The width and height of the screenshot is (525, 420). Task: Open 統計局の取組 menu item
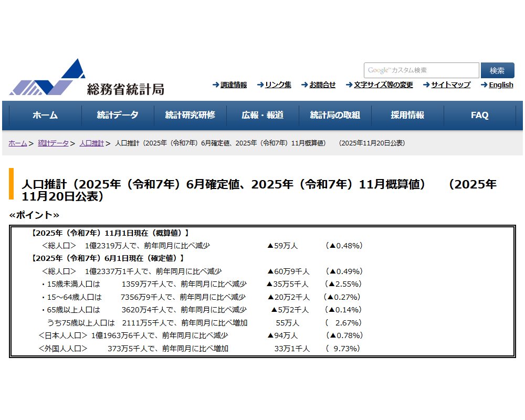335,115
